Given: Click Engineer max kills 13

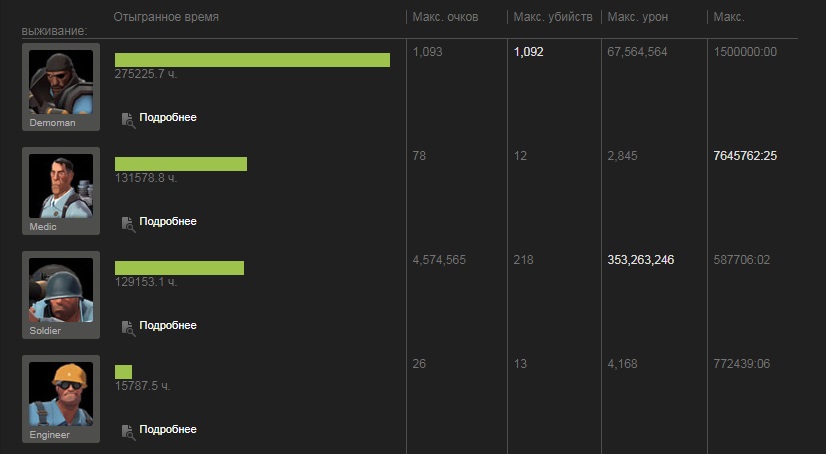Looking at the screenshot, I should [x=520, y=364].
